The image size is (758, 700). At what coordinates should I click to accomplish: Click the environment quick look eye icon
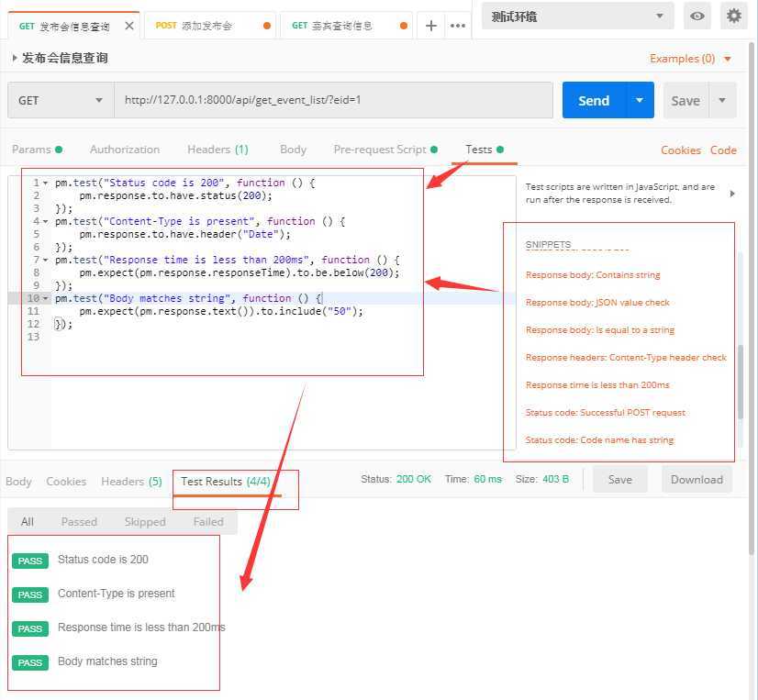point(698,16)
